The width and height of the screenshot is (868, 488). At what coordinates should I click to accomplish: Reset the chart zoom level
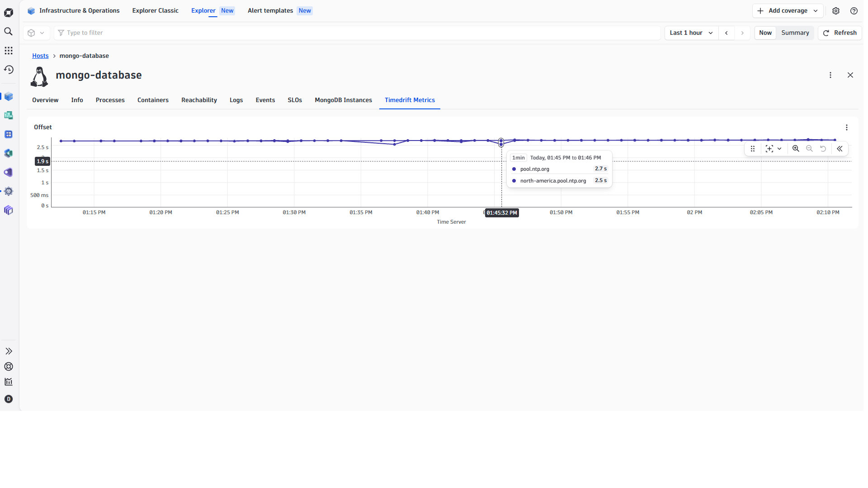[x=823, y=149]
